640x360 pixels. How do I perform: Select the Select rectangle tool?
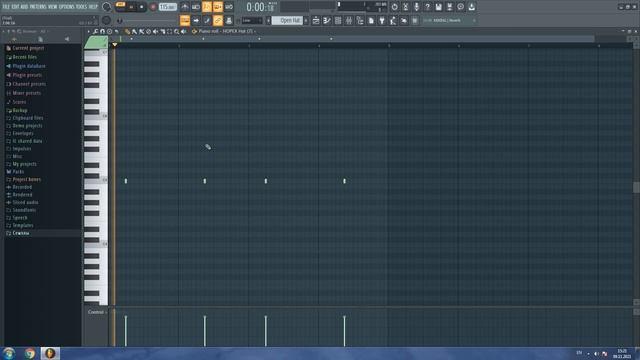pos(169,31)
